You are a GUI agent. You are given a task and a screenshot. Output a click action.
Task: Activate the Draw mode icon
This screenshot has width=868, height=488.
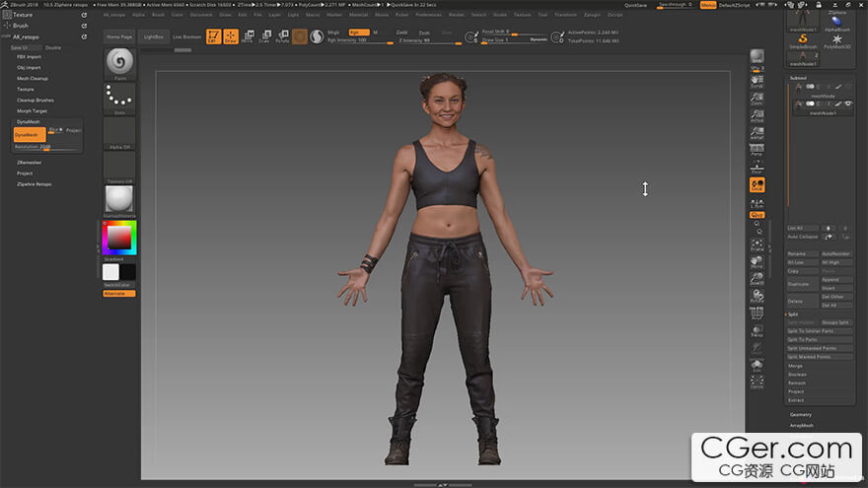(231, 36)
